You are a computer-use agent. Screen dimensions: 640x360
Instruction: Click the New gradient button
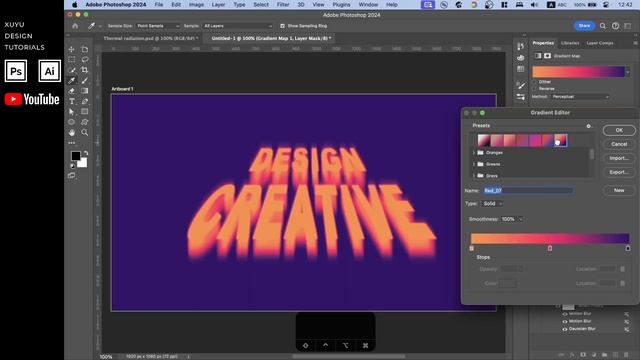click(x=619, y=190)
